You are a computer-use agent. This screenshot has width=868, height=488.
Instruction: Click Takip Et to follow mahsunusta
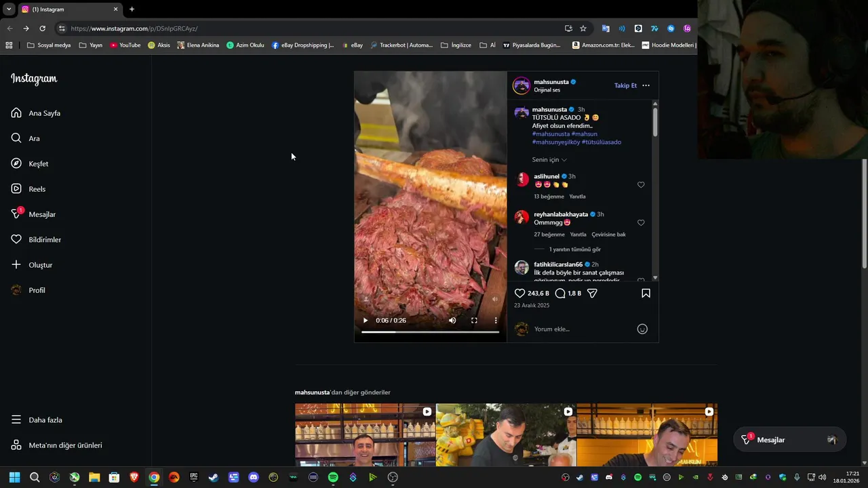625,85
